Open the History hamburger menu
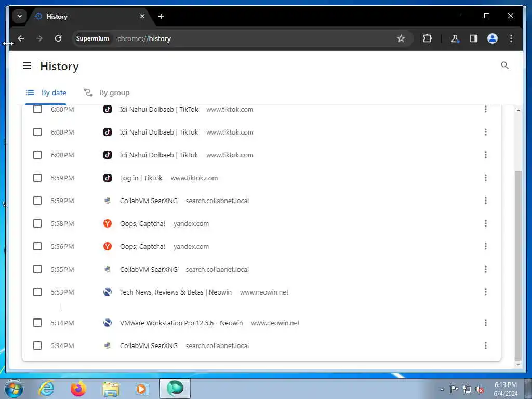The width and height of the screenshot is (532, 399). tap(27, 66)
